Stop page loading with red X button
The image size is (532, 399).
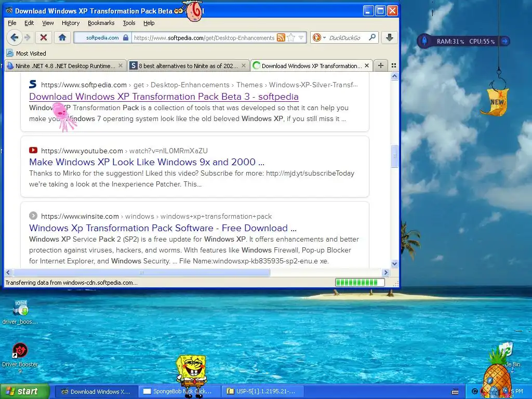click(44, 37)
